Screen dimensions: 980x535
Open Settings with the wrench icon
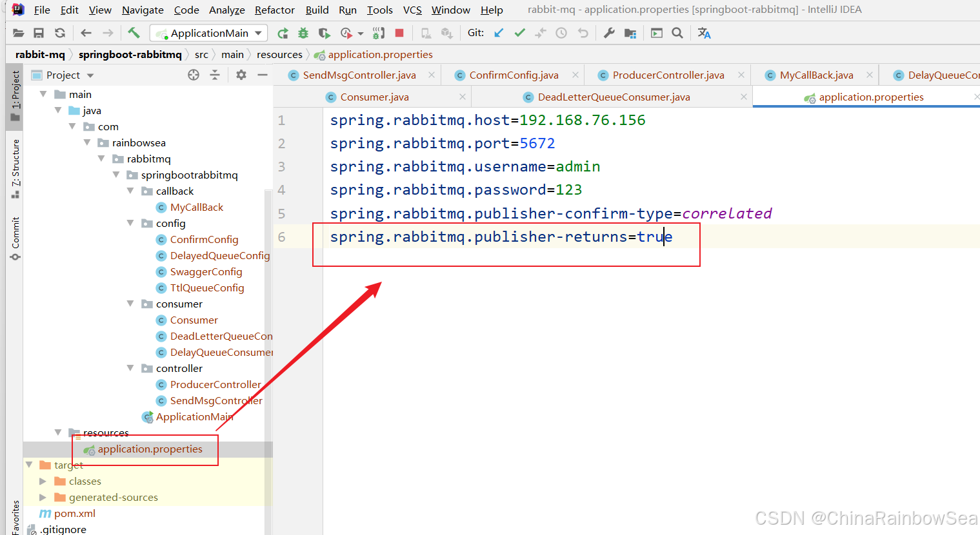609,33
